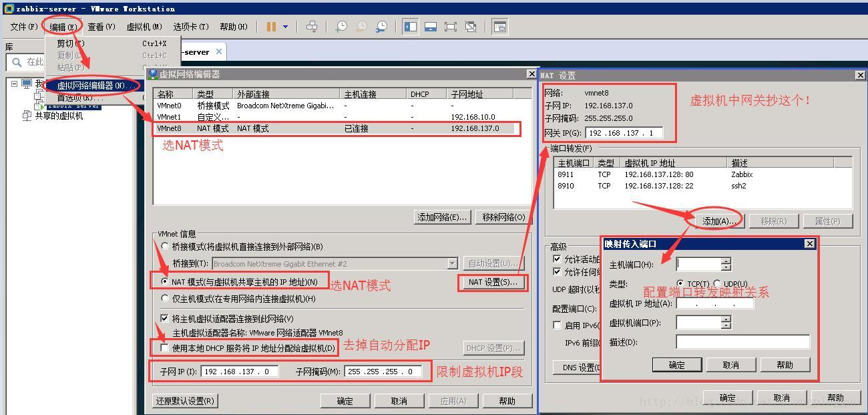The width and height of the screenshot is (868, 415).
Task: Toggle the library sidebar view icon
Action: pos(411,27)
